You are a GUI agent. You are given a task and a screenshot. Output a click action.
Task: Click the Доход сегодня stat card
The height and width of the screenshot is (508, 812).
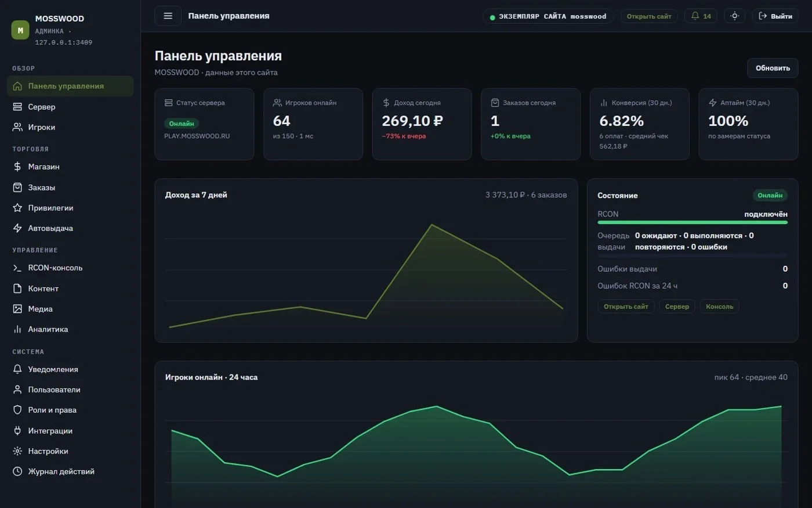[422, 124]
